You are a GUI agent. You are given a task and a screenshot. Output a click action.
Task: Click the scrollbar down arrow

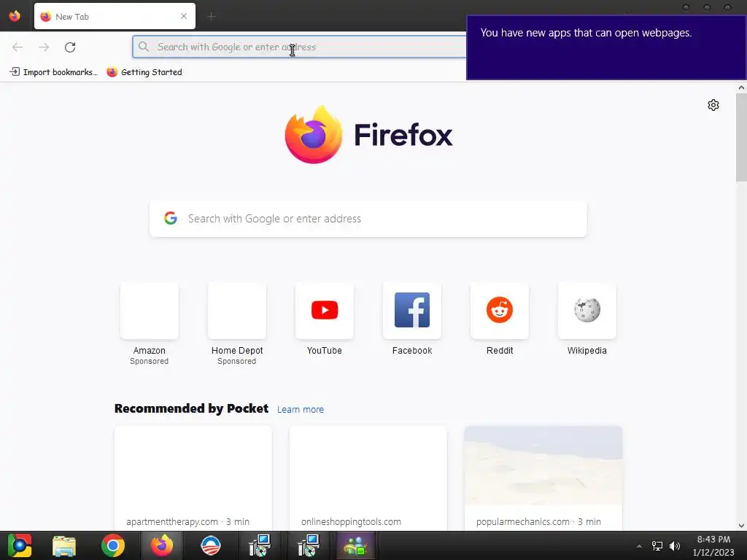(x=741, y=526)
